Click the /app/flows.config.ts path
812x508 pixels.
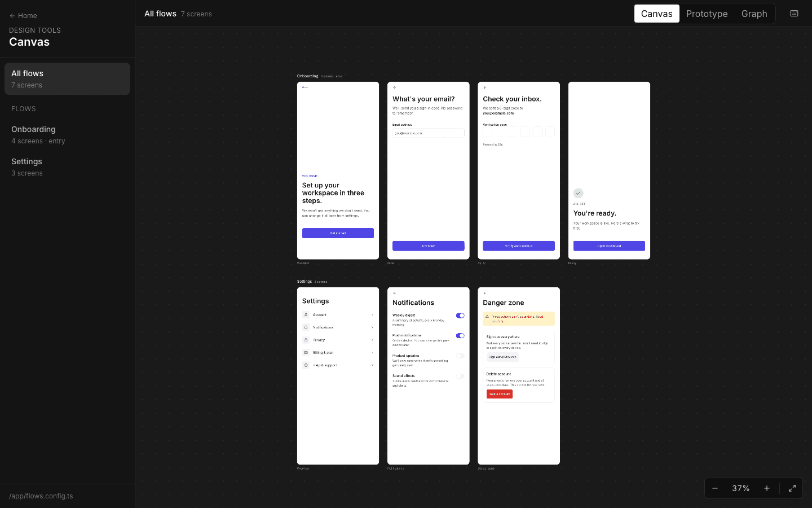pos(41,496)
